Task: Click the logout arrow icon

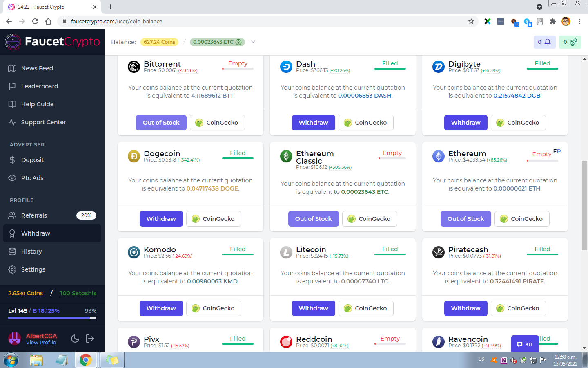Action: (90, 339)
